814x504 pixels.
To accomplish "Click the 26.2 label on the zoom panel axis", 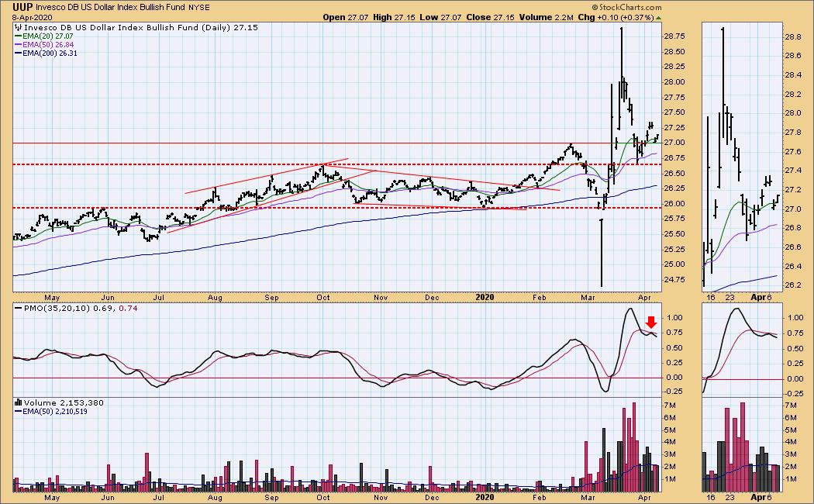I will (792, 285).
